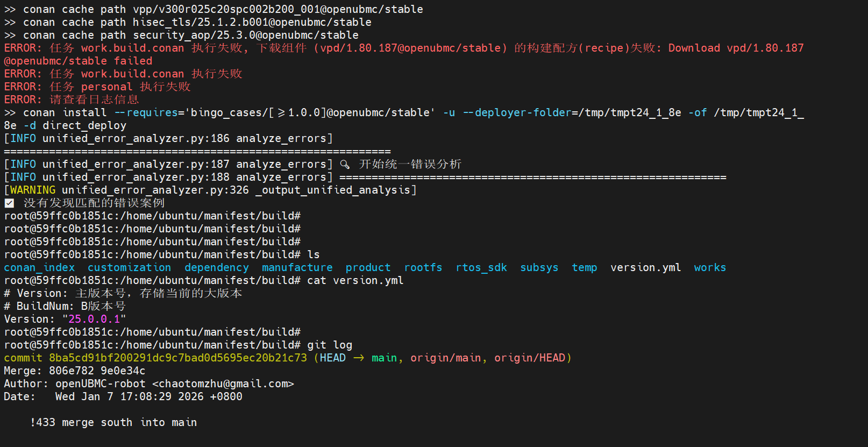Select the dependency folder name

click(x=217, y=267)
